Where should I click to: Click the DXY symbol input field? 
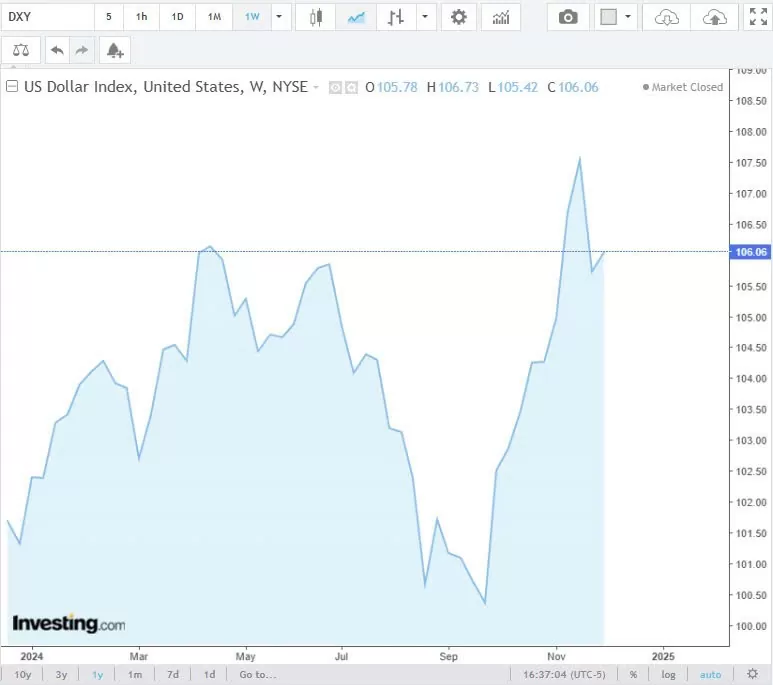pyautogui.click(x=47, y=17)
